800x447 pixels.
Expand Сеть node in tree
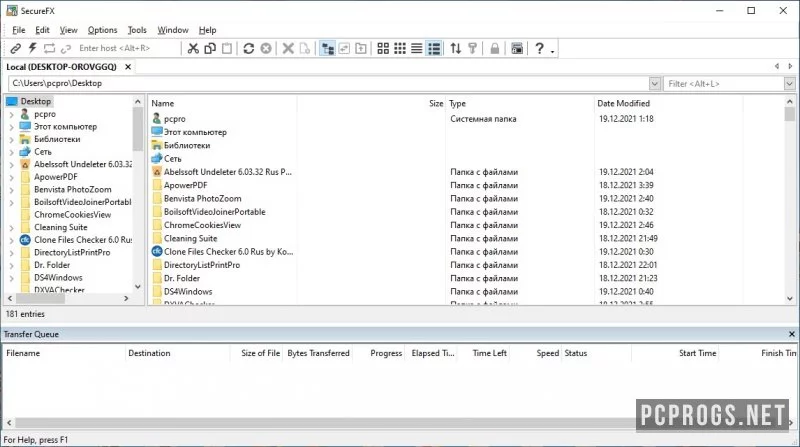11,152
